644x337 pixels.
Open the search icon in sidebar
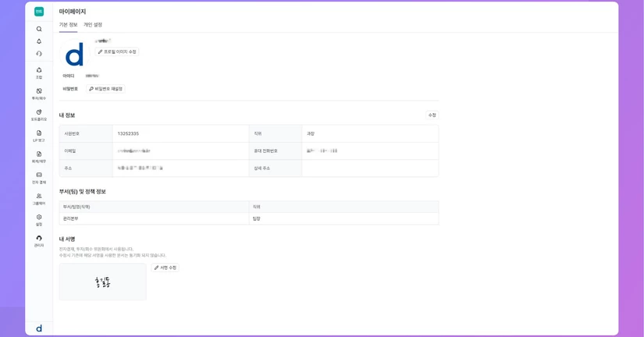pos(39,29)
